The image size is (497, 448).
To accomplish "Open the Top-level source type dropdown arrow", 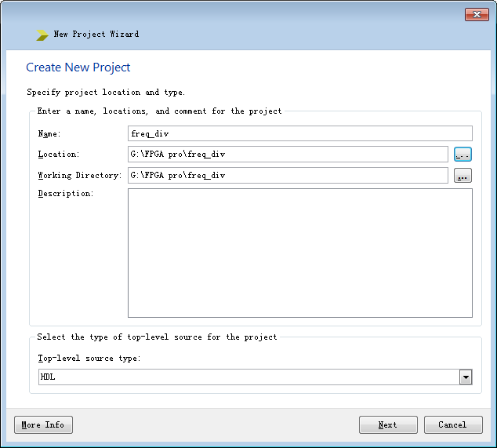I will [x=466, y=377].
